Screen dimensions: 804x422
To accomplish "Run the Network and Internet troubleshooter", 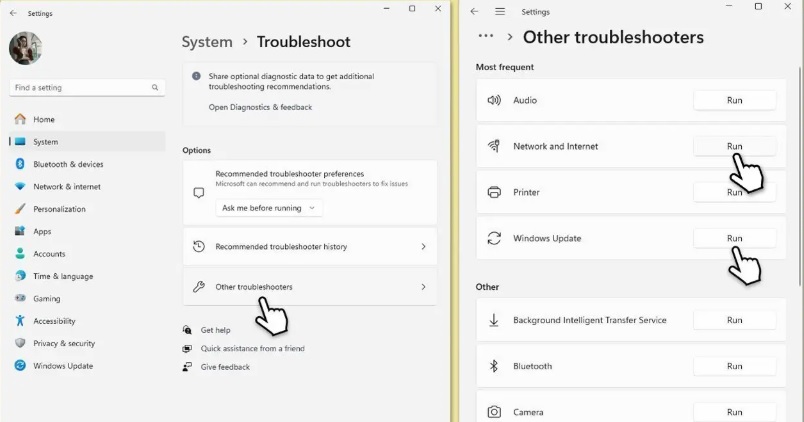I will coord(734,146).
